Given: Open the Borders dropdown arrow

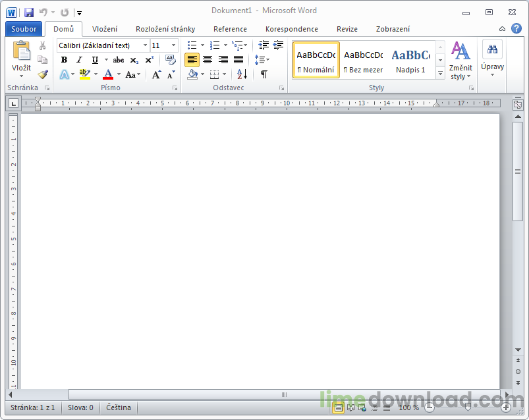Looking at the screenshot, I should 225,74.
